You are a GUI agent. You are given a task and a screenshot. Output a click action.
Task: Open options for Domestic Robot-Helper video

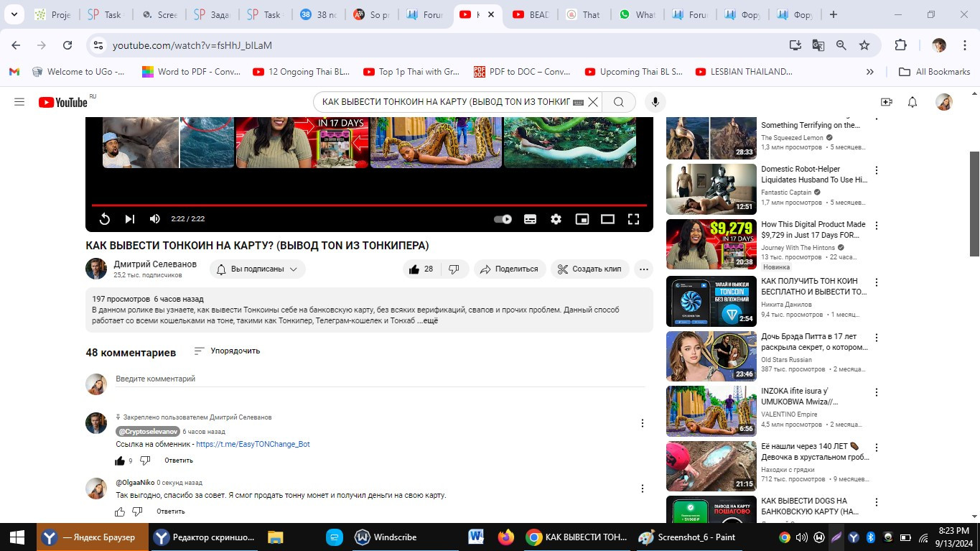point(876,170)
